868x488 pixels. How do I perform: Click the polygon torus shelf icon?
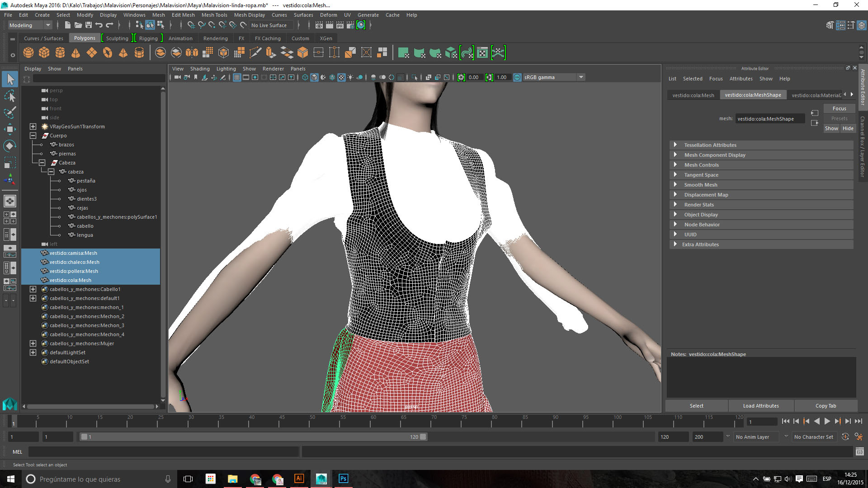(x=108, y=53)
